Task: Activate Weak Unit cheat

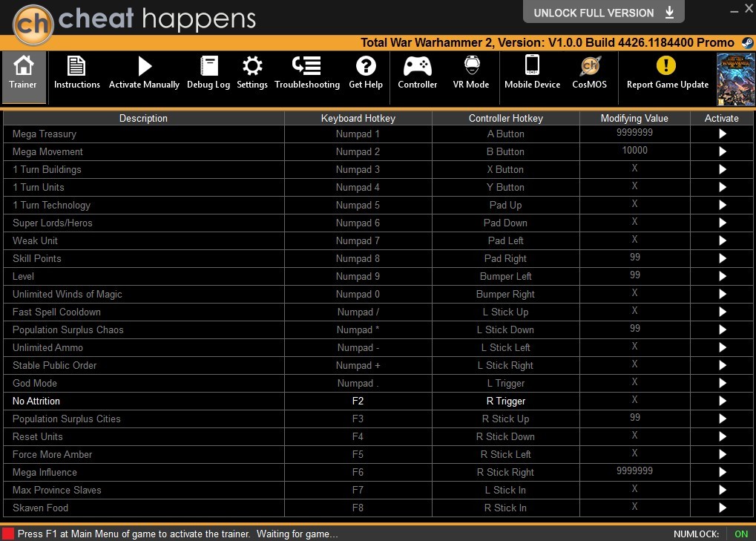Action: pos(723,241)
